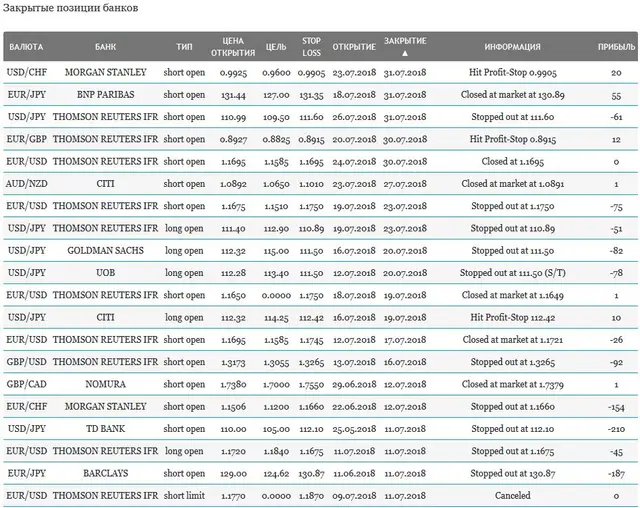Click closing date 17.07.2018

[405, 339]
